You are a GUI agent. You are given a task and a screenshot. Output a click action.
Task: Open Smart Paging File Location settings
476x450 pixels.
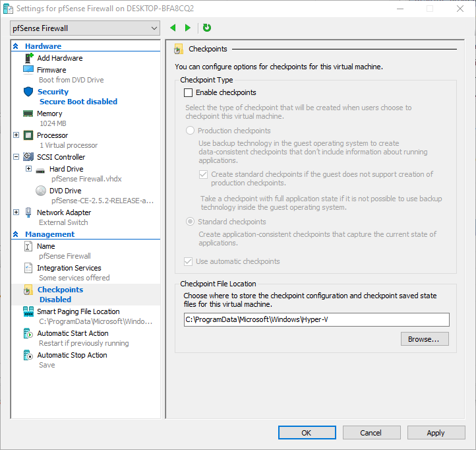[78, 311]
